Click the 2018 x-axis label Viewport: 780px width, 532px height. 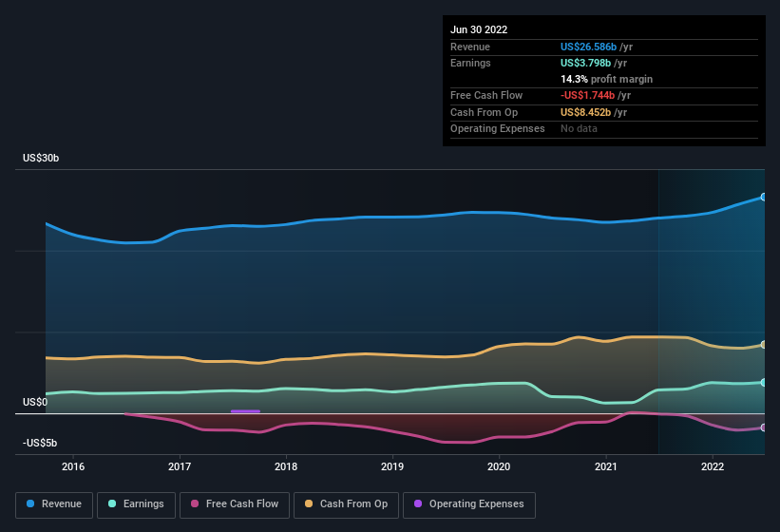(286, 466)
